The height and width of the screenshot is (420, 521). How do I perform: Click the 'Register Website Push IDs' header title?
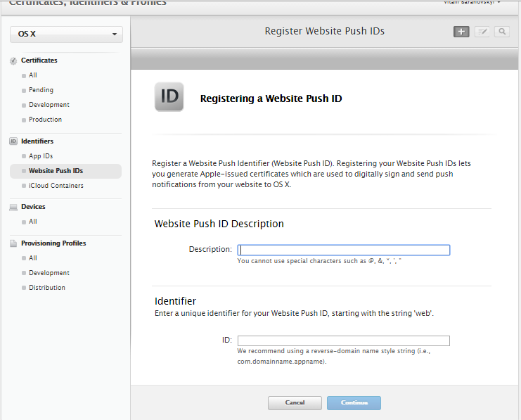(x=325, y=31)
